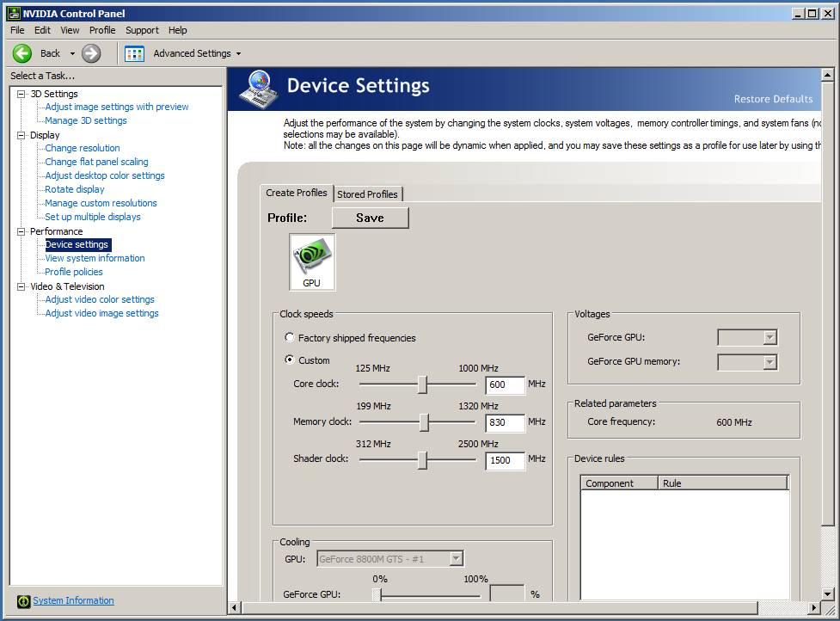Image resolution: width=840 pixels, height=621 pixels.
Task: Open the Support menu
Action: [142, 30]
